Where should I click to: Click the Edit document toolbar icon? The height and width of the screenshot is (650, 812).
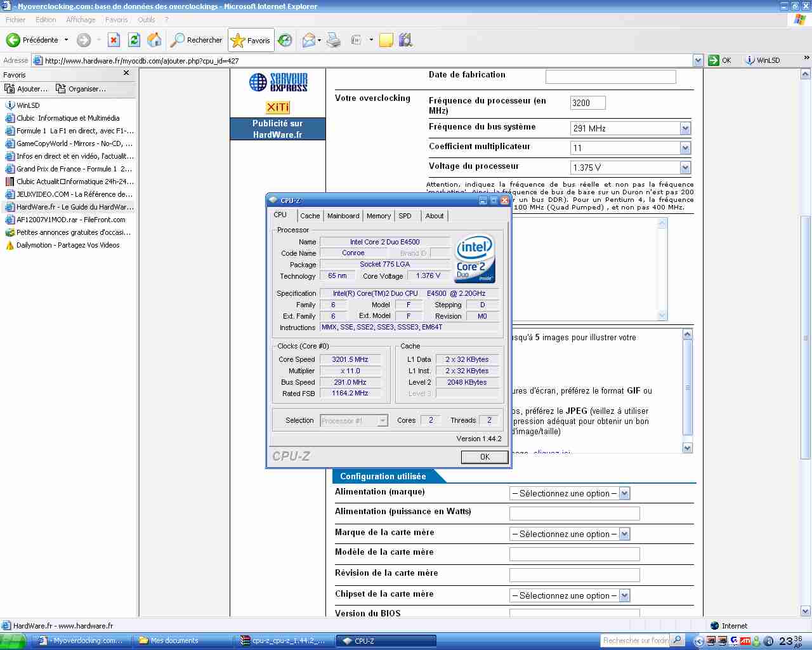[356, 40]
